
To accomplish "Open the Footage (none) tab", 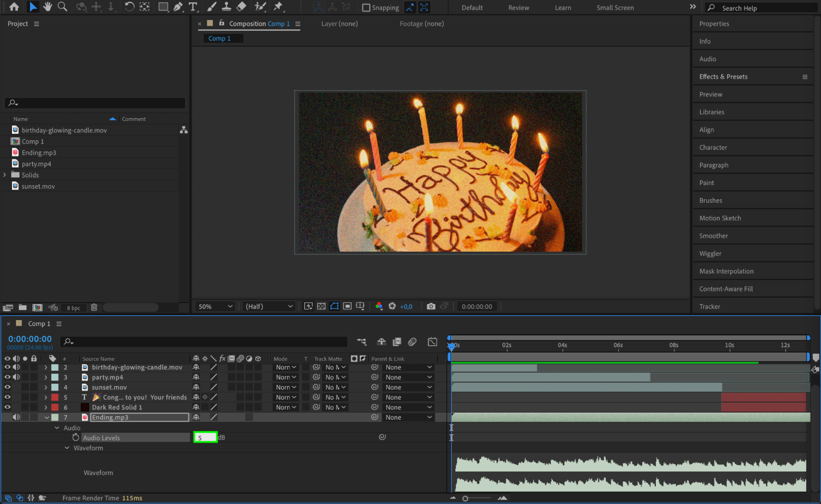I will click(x=421, y=24).
